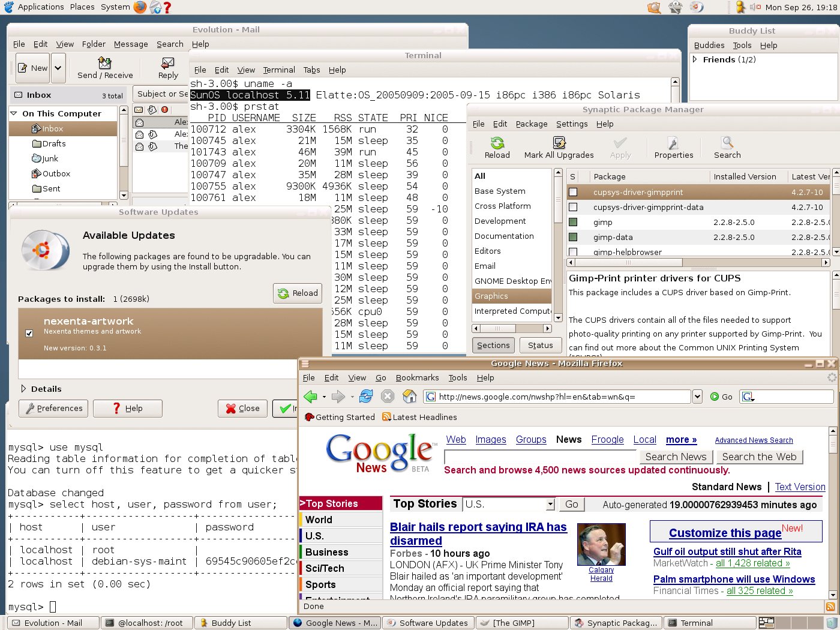Screen dimensions: 840x630
Task: Click Synaptic category list horizontal scrollbar
Action: click(x=512, y=328)
